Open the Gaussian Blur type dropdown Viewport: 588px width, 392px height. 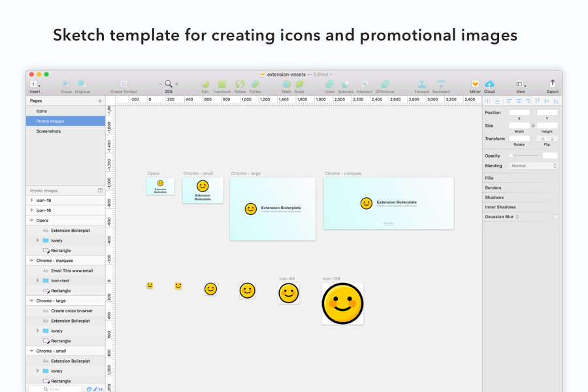tap(517, 217)
